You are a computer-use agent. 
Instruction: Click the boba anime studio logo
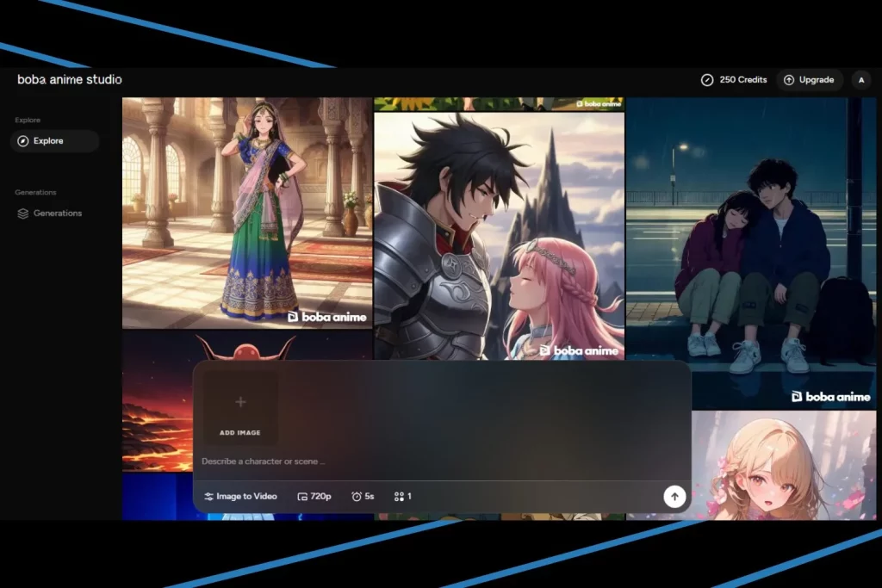[70, 79]
